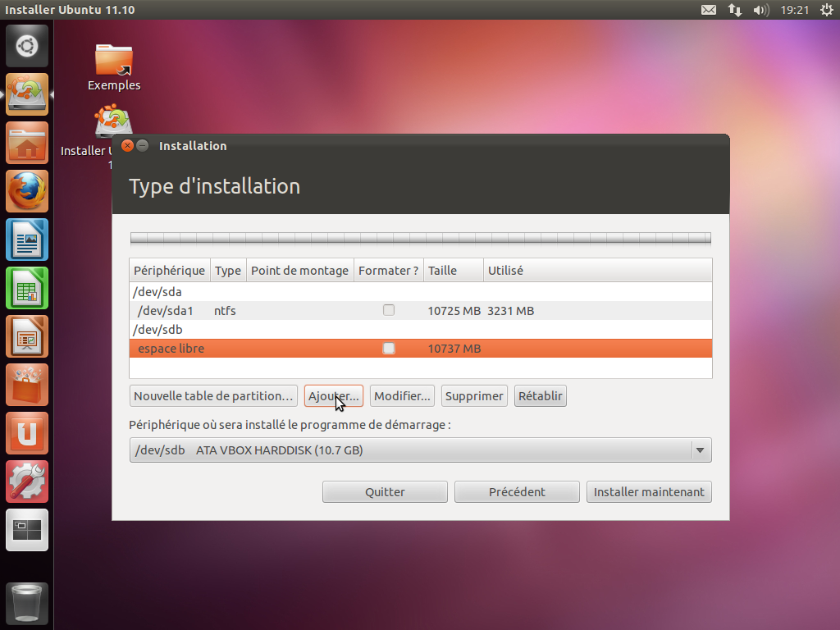Toggle format checkbox for espace libre
This screenshot has height=630, width=840.
tap(389, 349)
